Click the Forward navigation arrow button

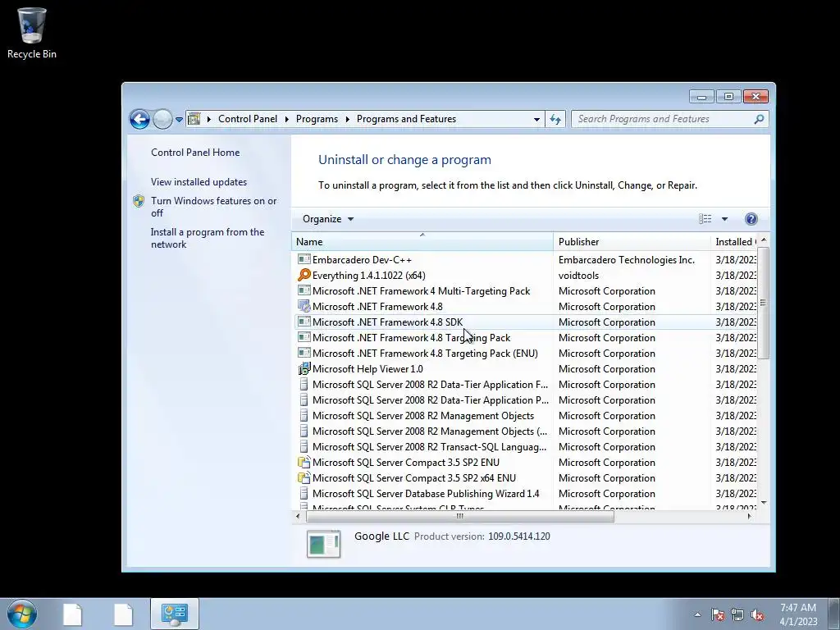[162, 119]
